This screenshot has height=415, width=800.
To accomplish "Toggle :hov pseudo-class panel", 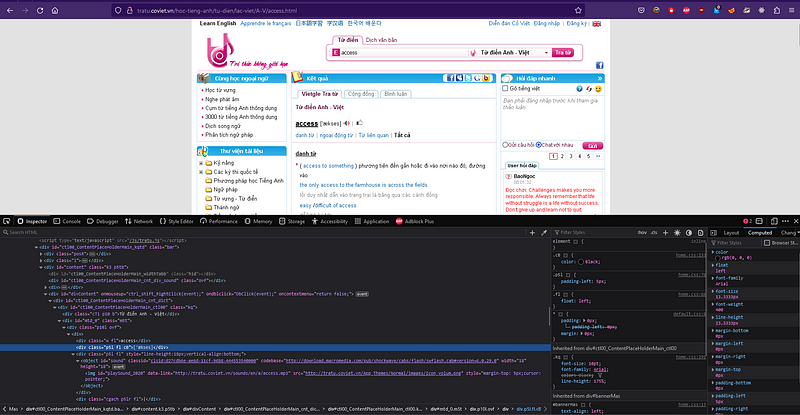I will [642, 232].
